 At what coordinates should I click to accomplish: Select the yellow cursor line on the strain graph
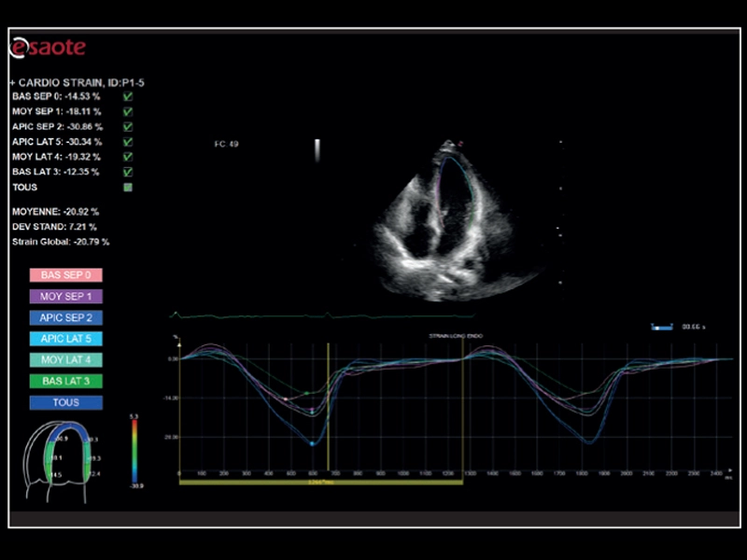click(x=329, y=401)
